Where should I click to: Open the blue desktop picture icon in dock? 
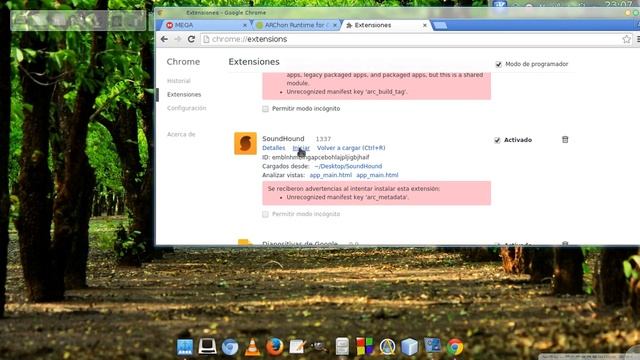(x=432, y=345)
